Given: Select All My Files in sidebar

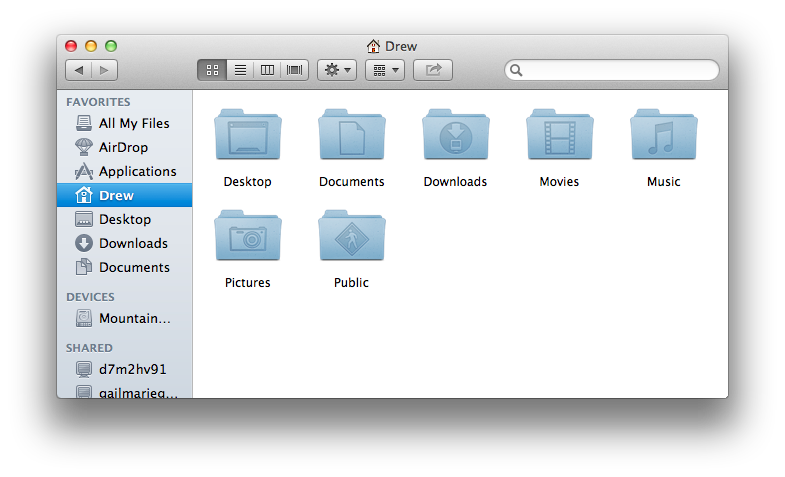Looking at the screenshot, I should coord(124,123).
